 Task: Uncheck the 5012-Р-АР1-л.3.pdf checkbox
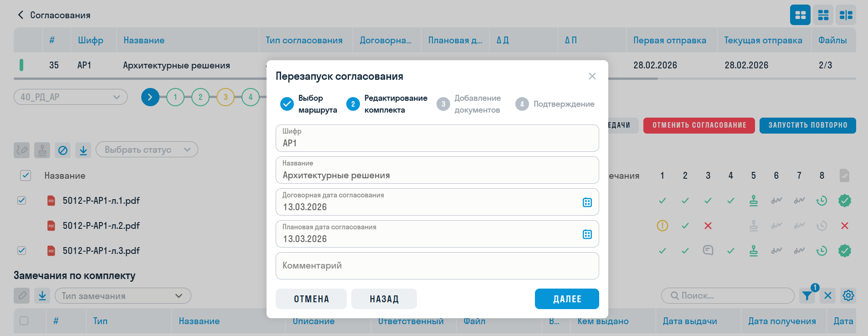pyautogui.click(x=21, y=251)
